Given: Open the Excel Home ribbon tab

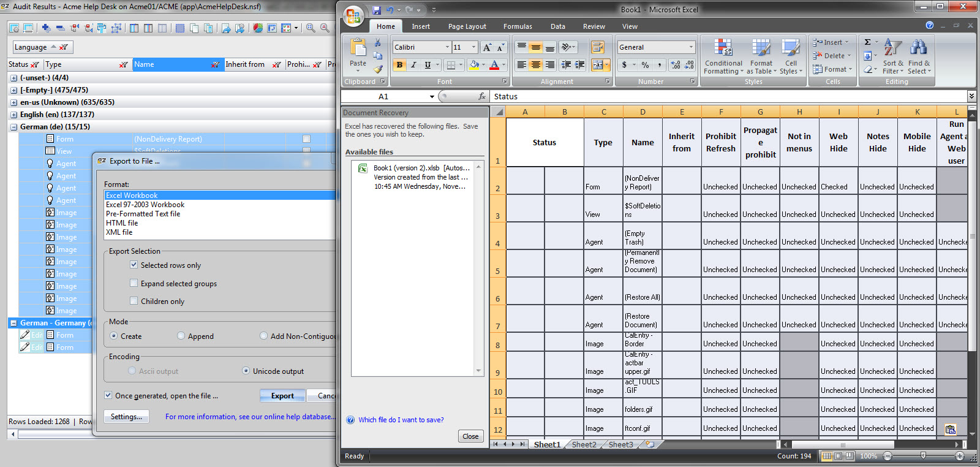Looking at the screenshot, I should (386, 26).
